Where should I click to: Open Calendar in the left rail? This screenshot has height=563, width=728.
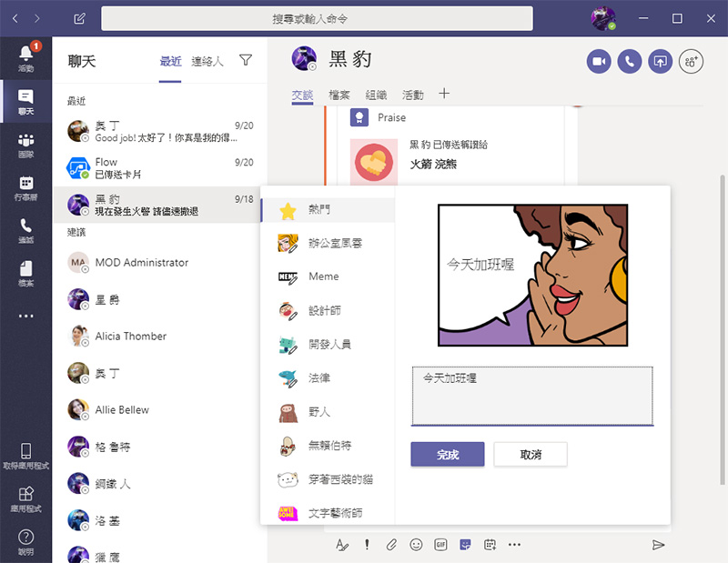coord(26,187)
